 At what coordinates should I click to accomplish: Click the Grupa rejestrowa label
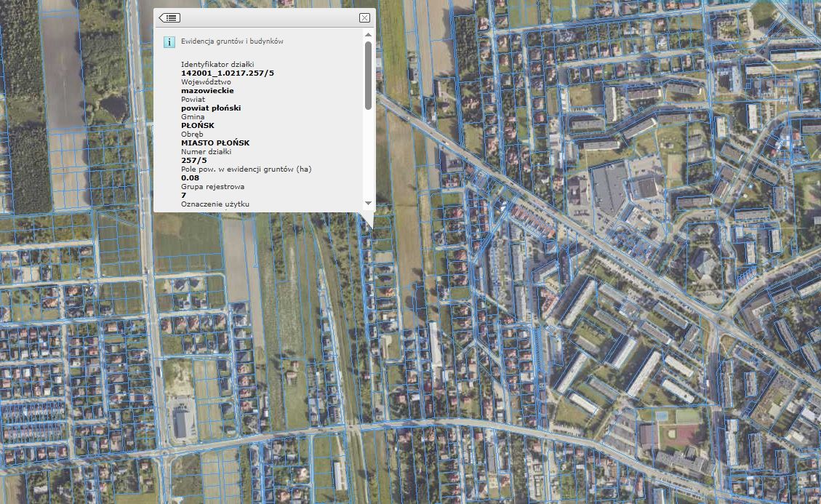(212, 186)
